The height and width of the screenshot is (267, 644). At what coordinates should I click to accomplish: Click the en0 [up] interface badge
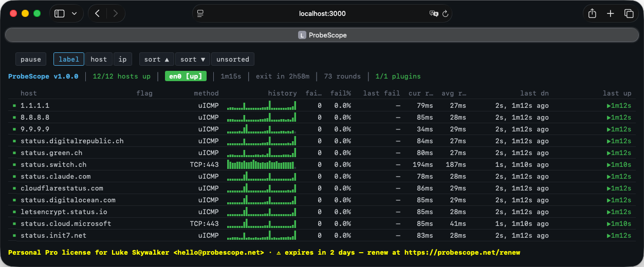coord(186,77)
